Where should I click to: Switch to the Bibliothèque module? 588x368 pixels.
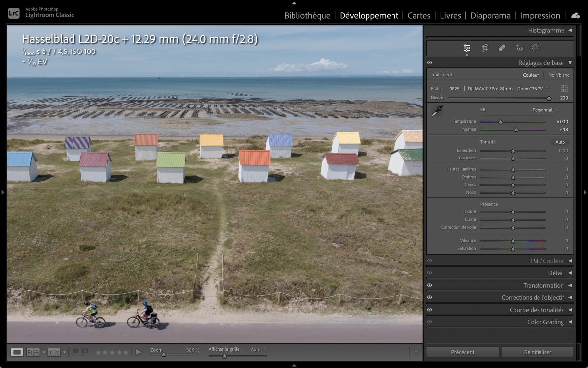[307, 15]
